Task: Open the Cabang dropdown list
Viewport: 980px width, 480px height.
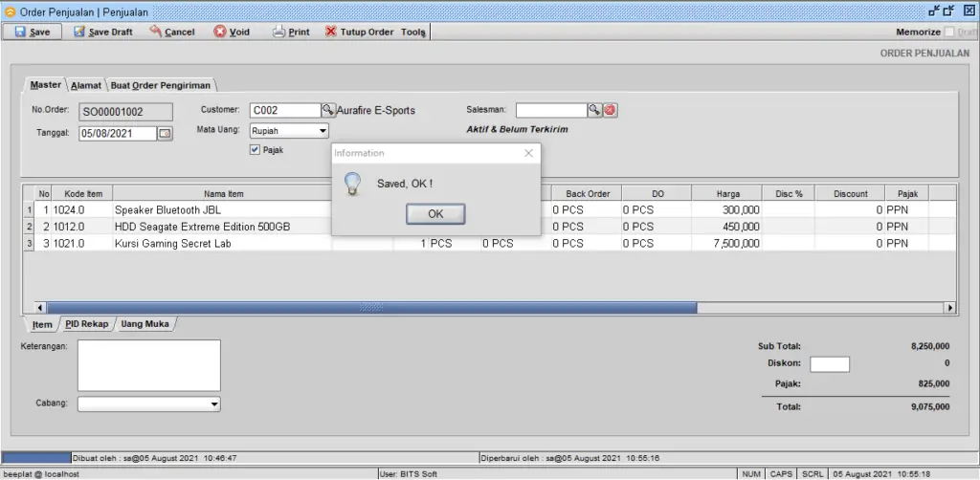Action: point(213,404)
